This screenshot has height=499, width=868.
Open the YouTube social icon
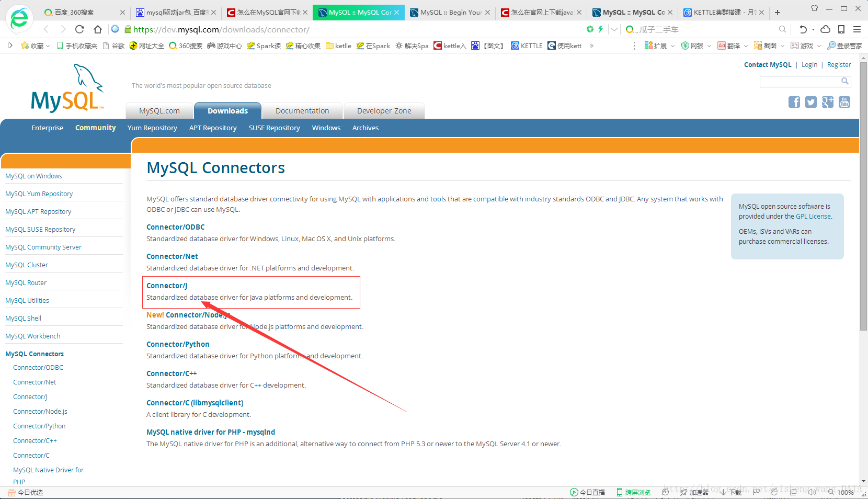844,102
